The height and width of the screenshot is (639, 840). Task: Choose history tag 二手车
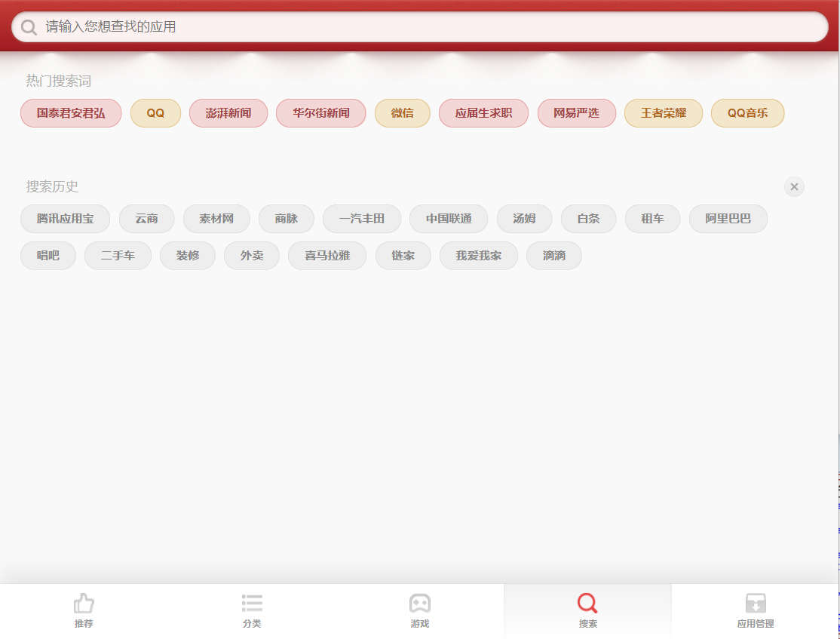click(118, 256)
